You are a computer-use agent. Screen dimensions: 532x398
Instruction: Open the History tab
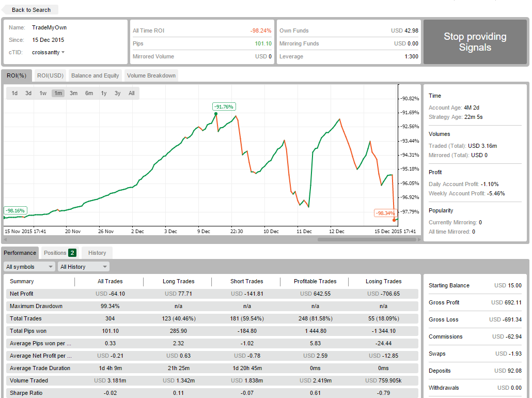pyautogui.click(x=97, y=253)
